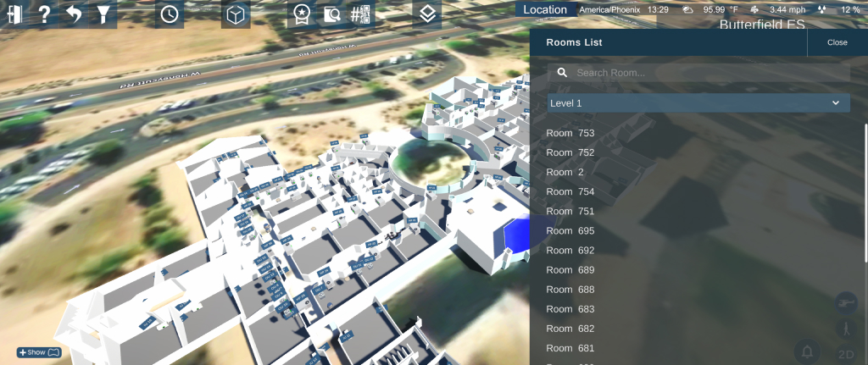Click the exit door icon

[15, 14]
